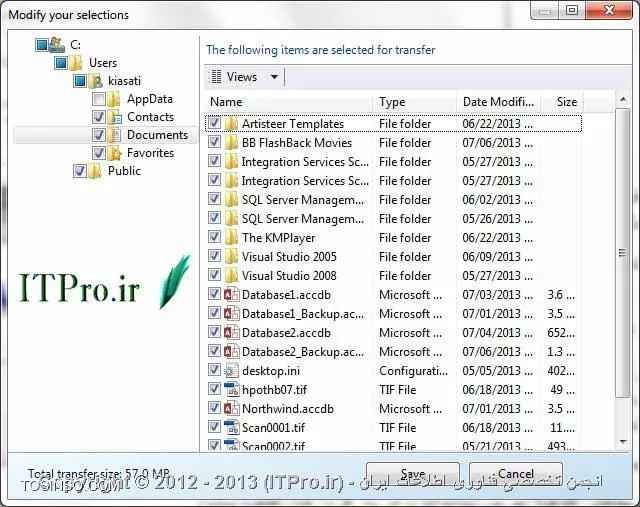Click the 05/26/2013 SQL Server Management folder icon
Image resolution: width=640 pixels, height=507 pixels.
231,218
